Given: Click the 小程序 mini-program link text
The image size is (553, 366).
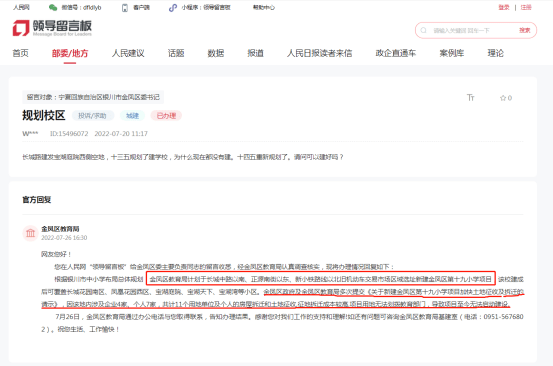Looking at the screenshot, I should (206, 7).
